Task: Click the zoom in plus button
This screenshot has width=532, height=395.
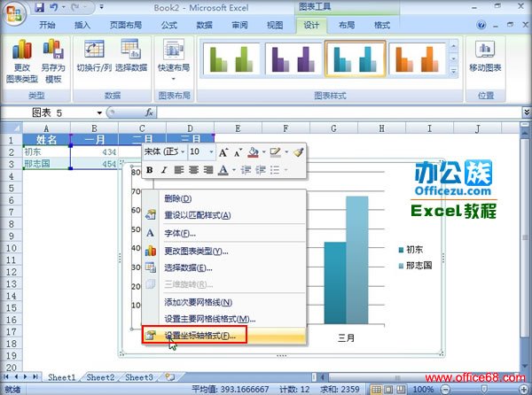Action: (x=524, y=389)
